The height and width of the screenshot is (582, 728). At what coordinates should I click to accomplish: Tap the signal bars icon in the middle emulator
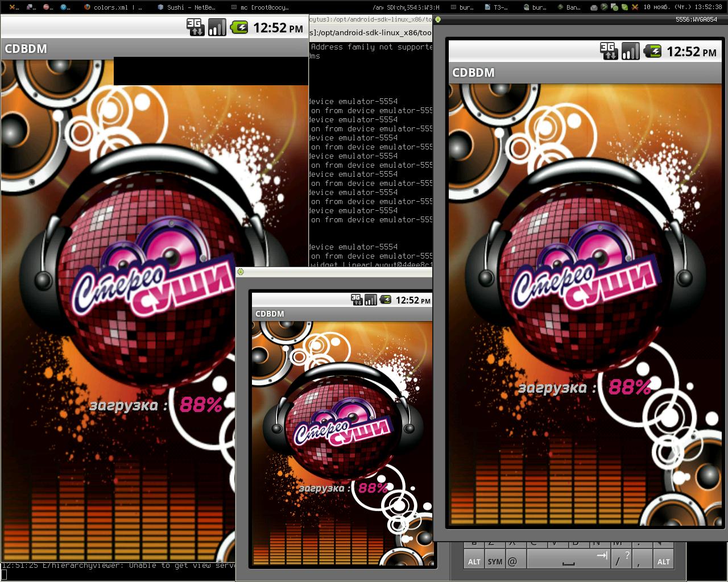(371, 300)
